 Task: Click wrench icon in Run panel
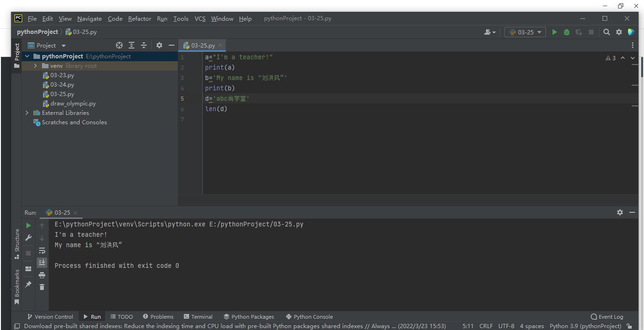[x=28, y=238]
